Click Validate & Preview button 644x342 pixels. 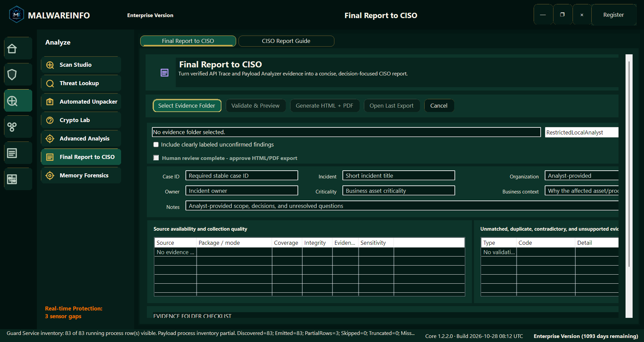(255, 106)
